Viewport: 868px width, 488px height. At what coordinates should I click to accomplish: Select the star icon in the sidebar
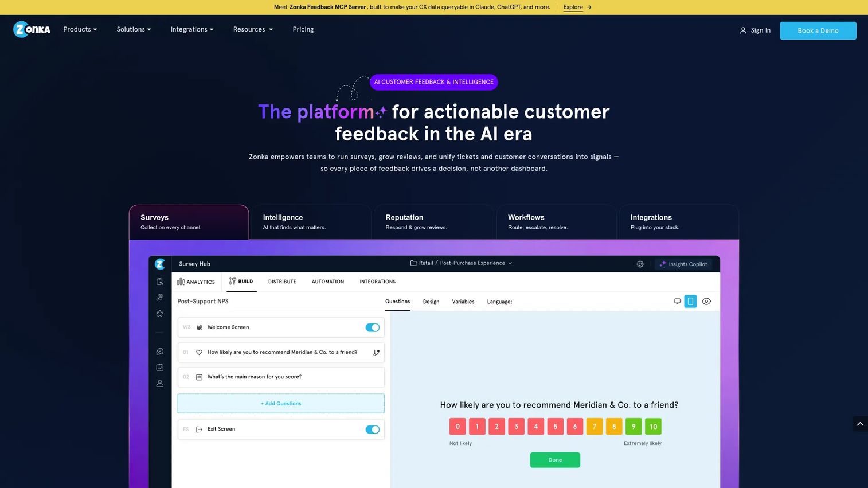coord(160,313)
